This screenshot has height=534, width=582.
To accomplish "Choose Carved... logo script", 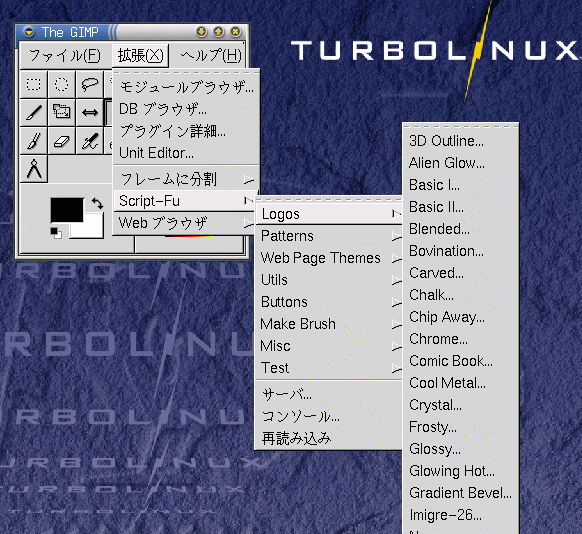I will (460, 273).
